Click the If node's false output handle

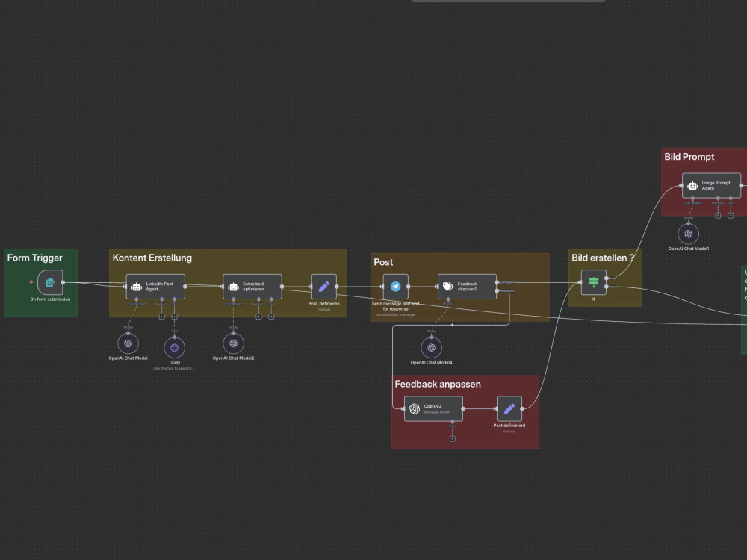pyautogui.click(x=607, y=287)
